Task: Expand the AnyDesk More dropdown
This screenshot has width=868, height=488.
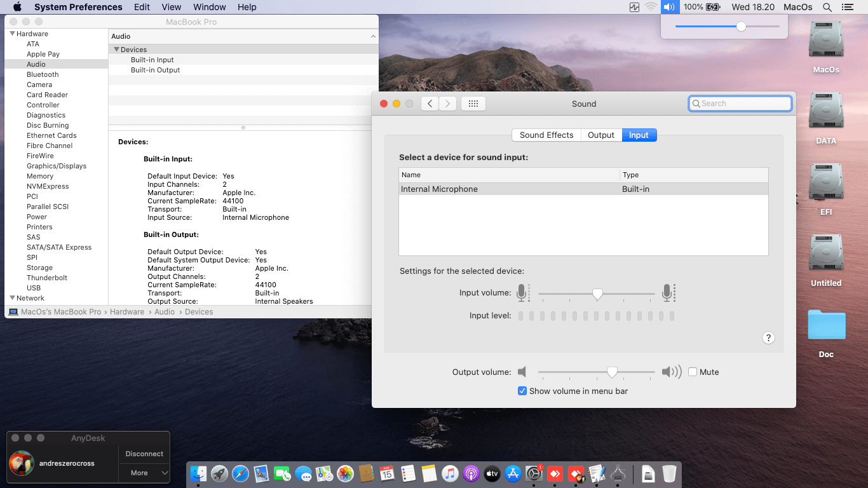Action: (x=144, y=473)
